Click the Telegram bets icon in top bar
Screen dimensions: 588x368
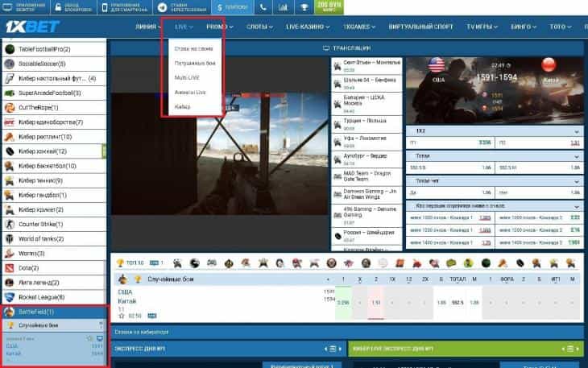click(x=164, y=7)
